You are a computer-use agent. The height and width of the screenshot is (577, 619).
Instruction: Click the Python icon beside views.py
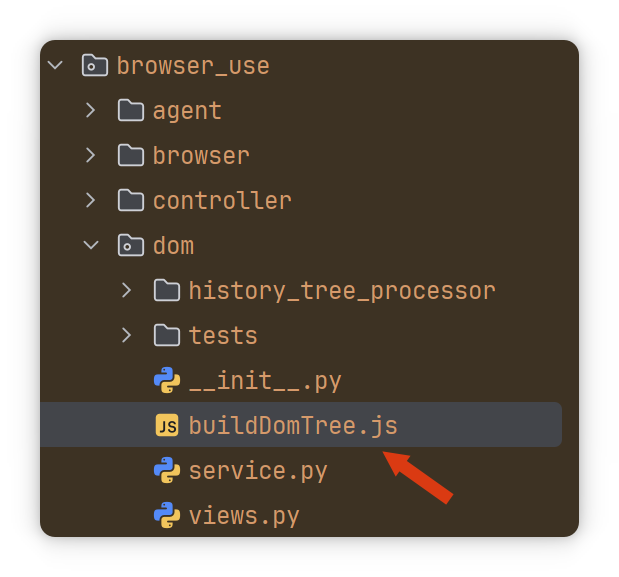(x=167, y=516)
